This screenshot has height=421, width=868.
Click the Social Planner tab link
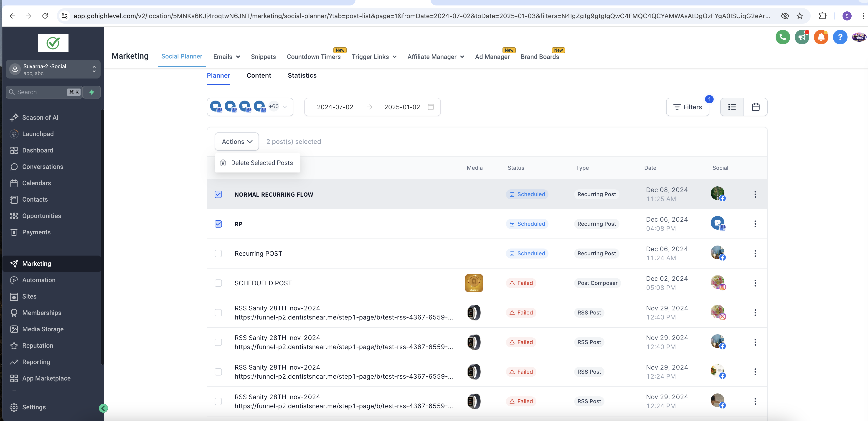(x=182, y=57)
